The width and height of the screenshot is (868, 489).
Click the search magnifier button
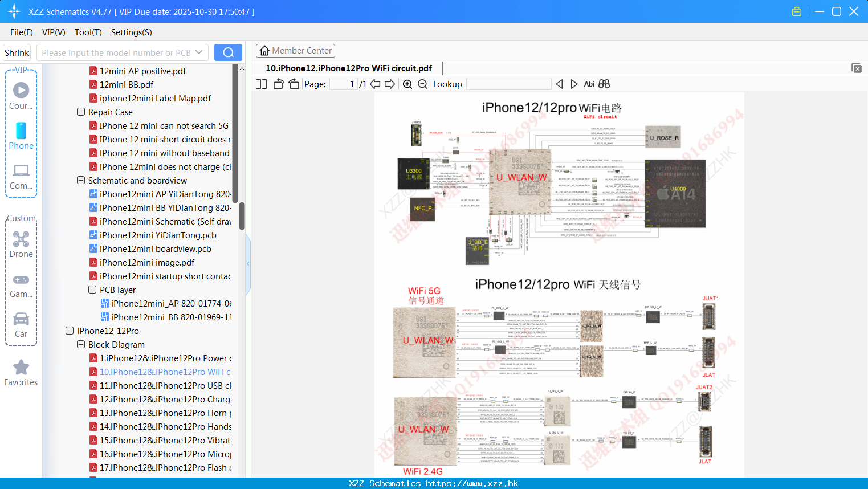228,52
